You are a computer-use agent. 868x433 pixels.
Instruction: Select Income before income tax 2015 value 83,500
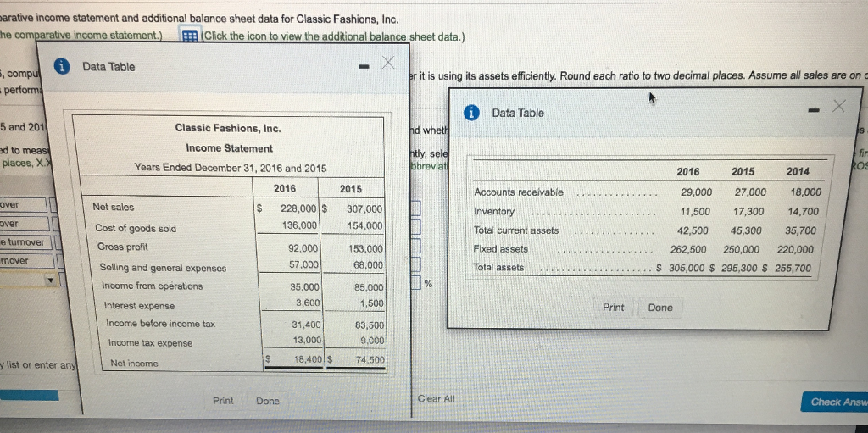[x=370, y=325]
